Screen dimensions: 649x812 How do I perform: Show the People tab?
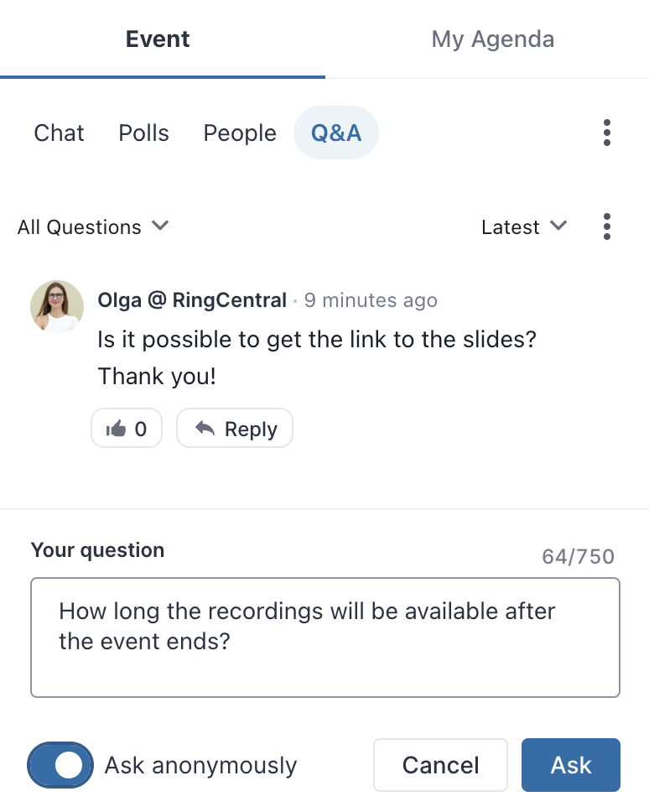tap(240, 133)
